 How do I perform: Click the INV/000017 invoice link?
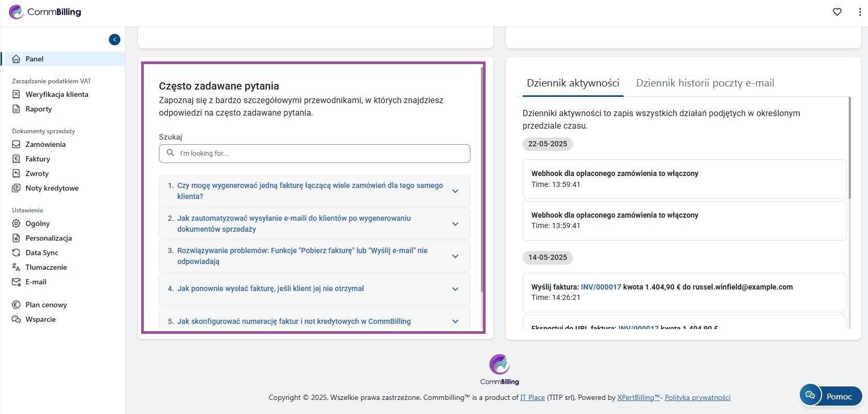click(601, 287)
